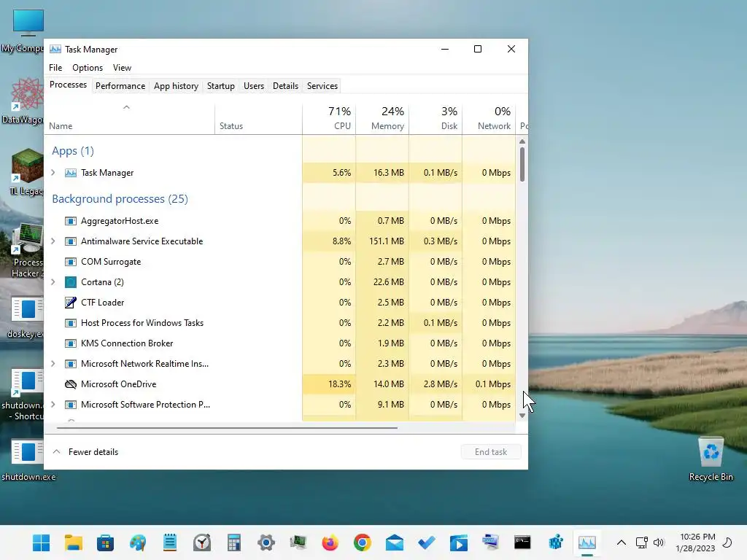Click the Task Manager taskbar icon
Image resolution: width=747 pixels, height=560 pixels.
587,542
